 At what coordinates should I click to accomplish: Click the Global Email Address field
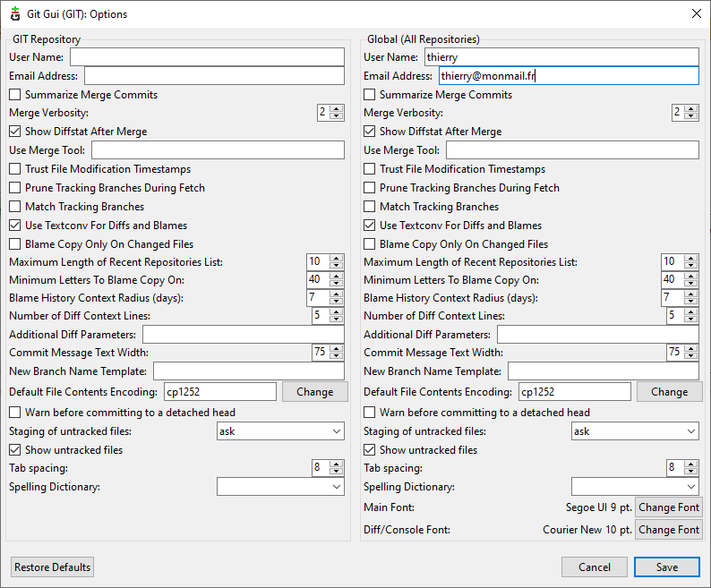[x=568, y=76]
